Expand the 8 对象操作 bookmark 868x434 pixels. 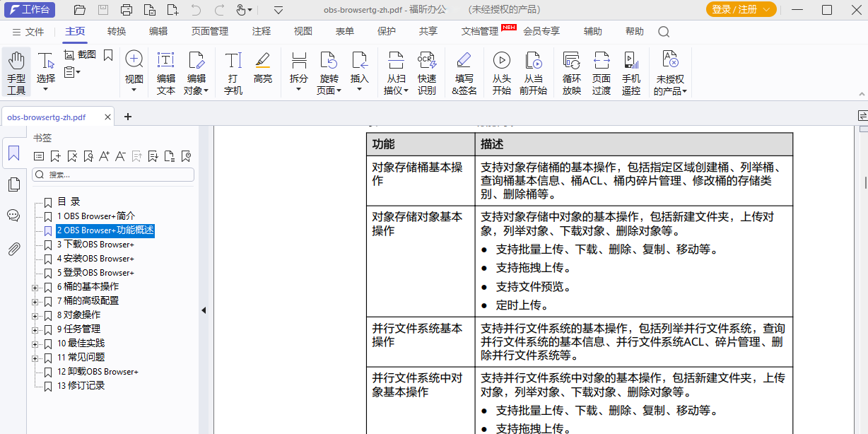coord(35,315)
